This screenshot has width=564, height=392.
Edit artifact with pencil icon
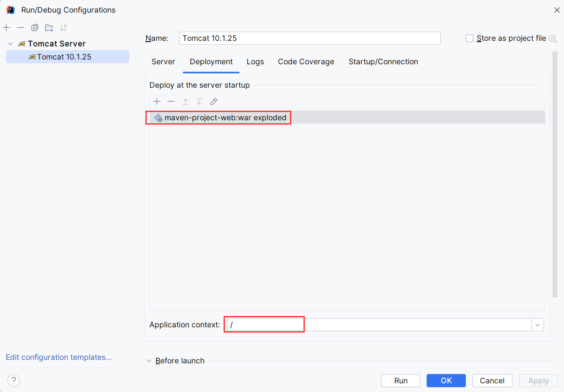point(214,102)
